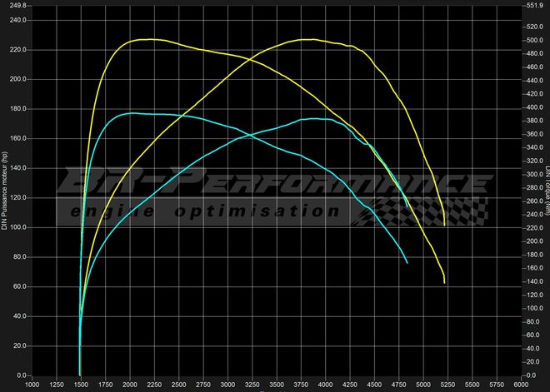Click the 3000 label on the rpm axis

point(227,385)
